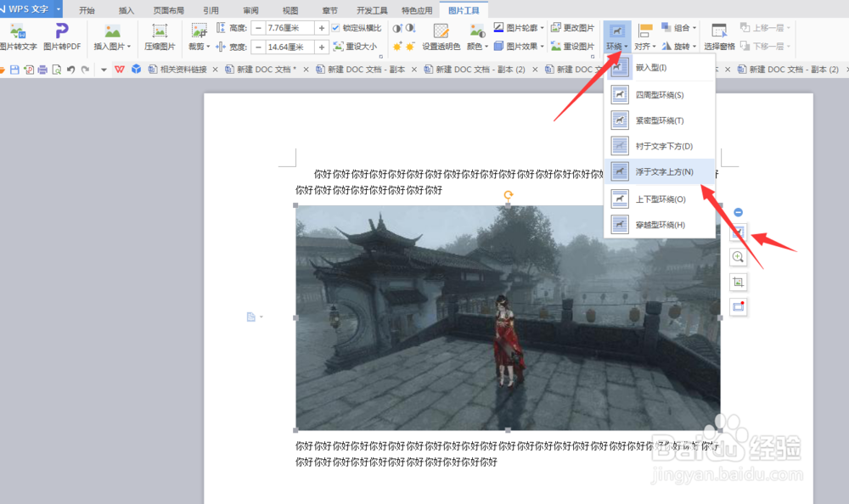Select the 衬于文字下方(D) behind text option

coord(660,146)
